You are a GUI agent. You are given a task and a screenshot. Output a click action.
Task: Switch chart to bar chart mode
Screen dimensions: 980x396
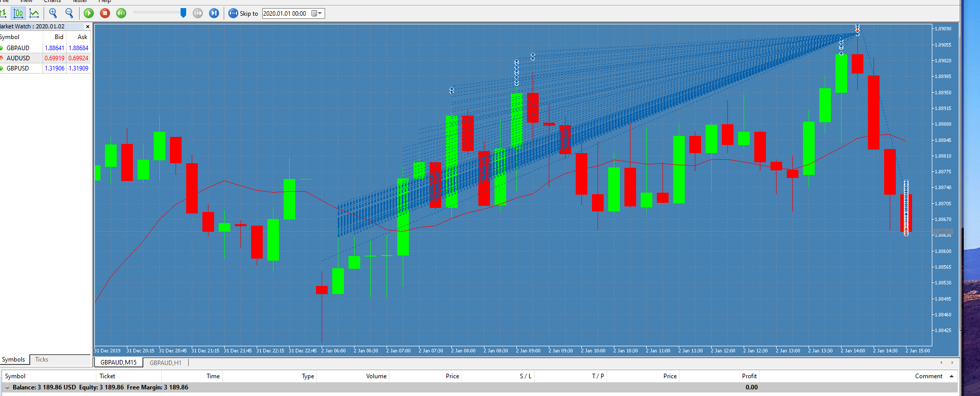(x=3, y=13)
